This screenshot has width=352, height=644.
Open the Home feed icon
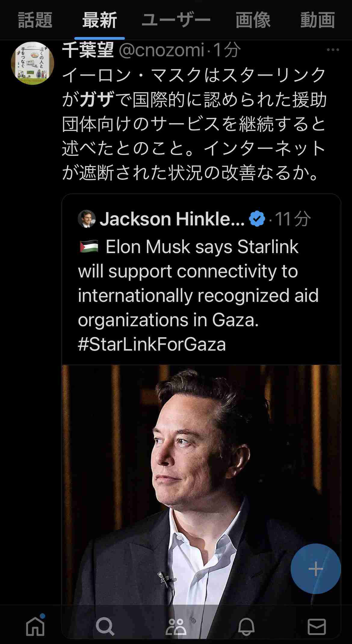coord(35,627)
